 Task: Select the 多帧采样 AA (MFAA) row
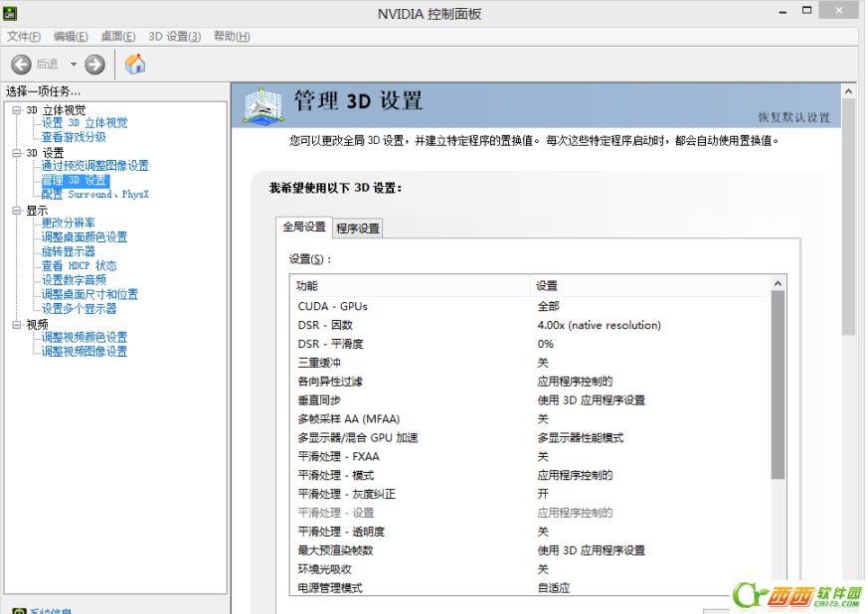[530, 419]
